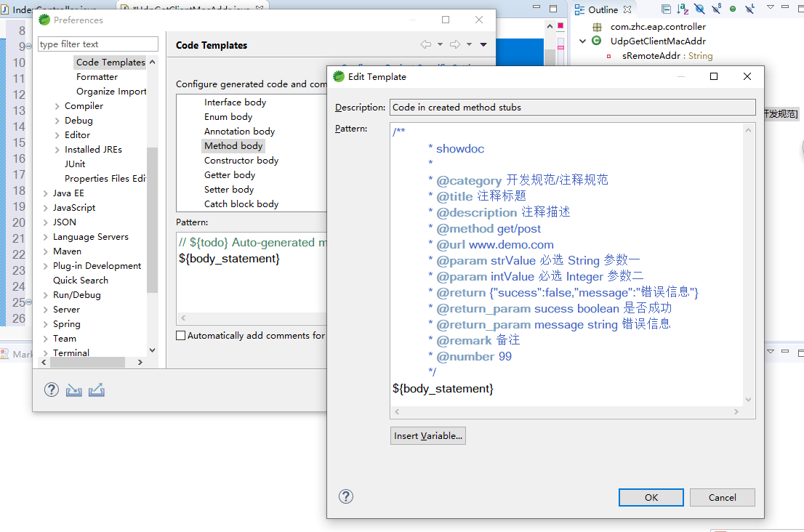
Task: Click the Pattern editor horizontal scrollbar
Action: [567, 412]
